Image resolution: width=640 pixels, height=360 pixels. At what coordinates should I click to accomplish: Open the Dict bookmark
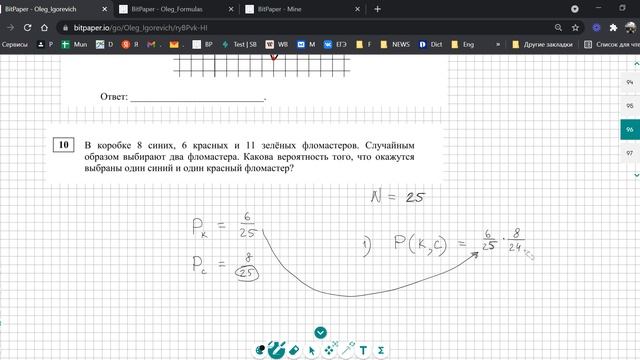[x=431, y=44]
